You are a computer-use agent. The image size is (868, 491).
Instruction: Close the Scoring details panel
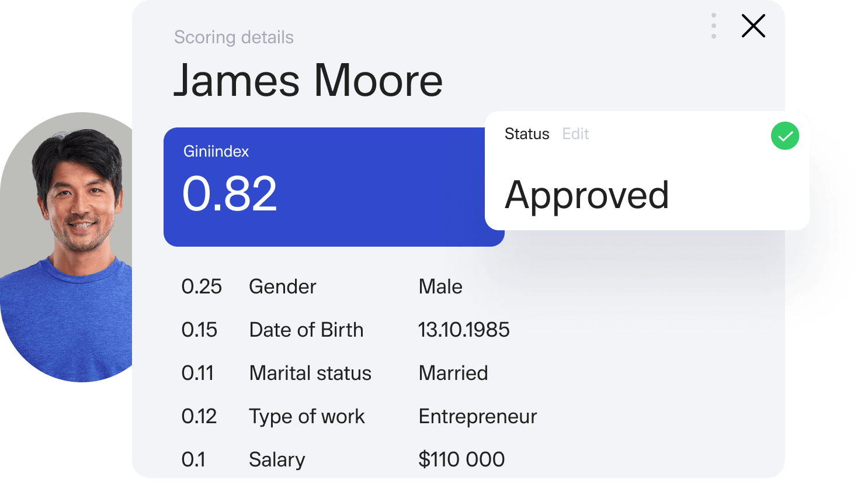click(753, 26)
